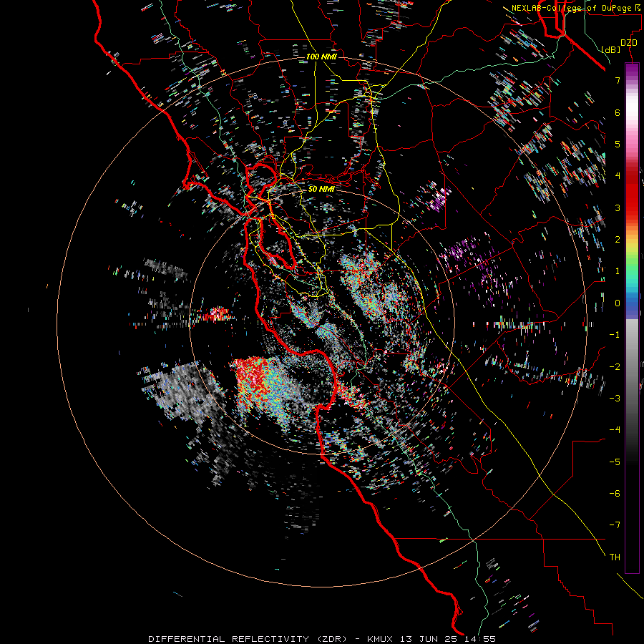Click the DZD legend title

pyautogui.click(x=629, y=43)
